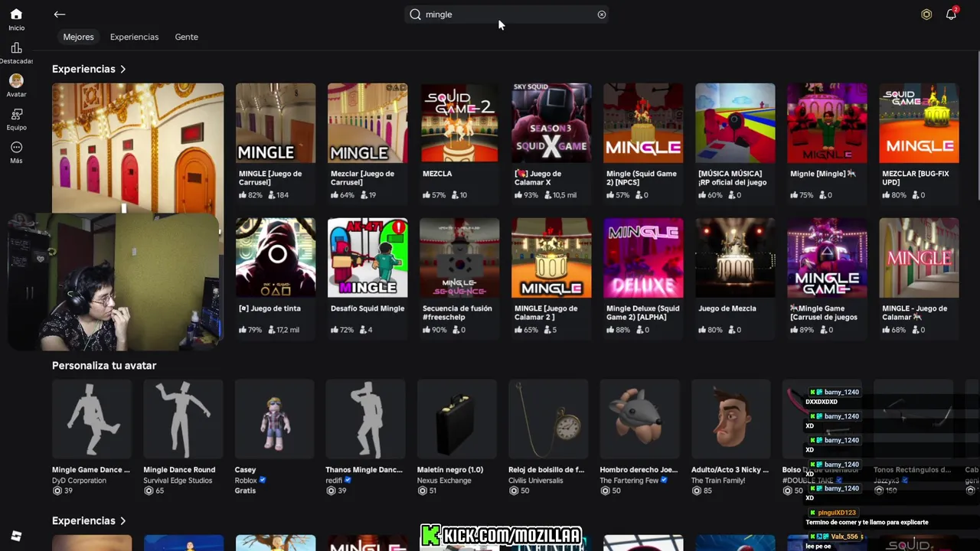Open Equipo party section in sidebar

(16, 119)
